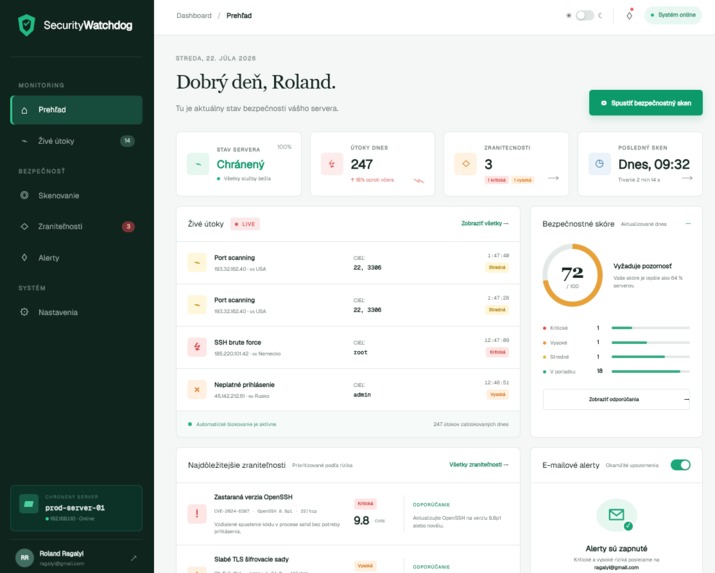Open the Skenovanie section

point(77,196)
